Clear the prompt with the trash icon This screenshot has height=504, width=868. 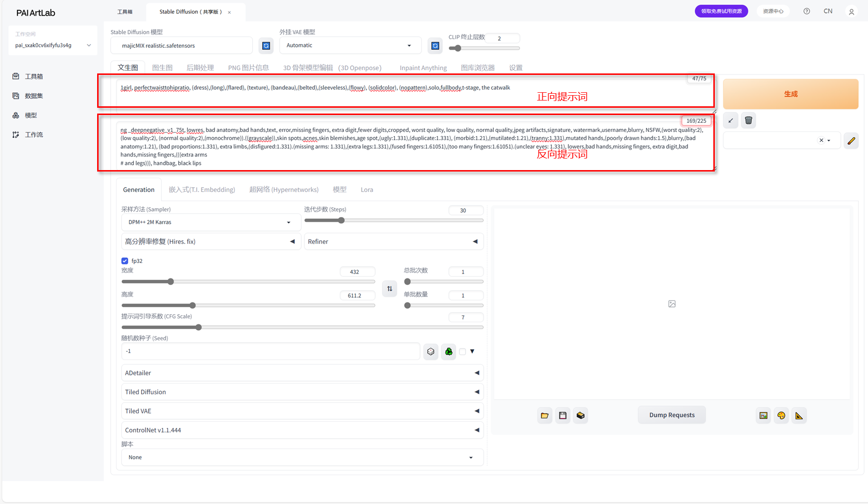(749, 120)
